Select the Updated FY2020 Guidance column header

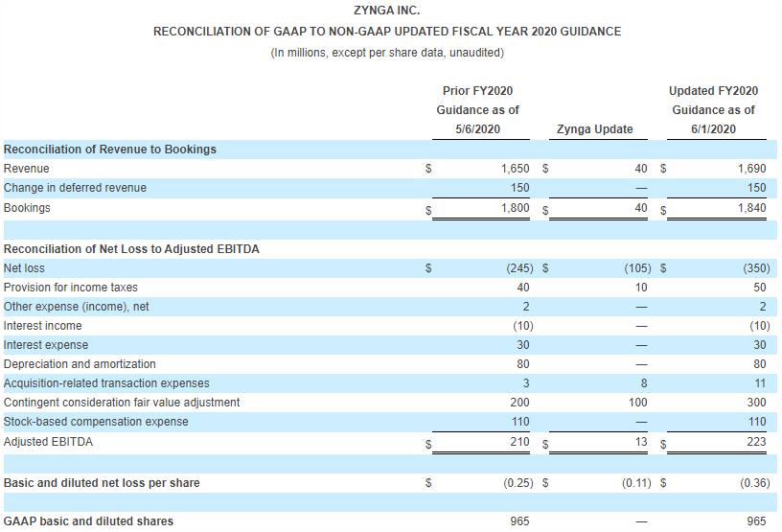713,110
